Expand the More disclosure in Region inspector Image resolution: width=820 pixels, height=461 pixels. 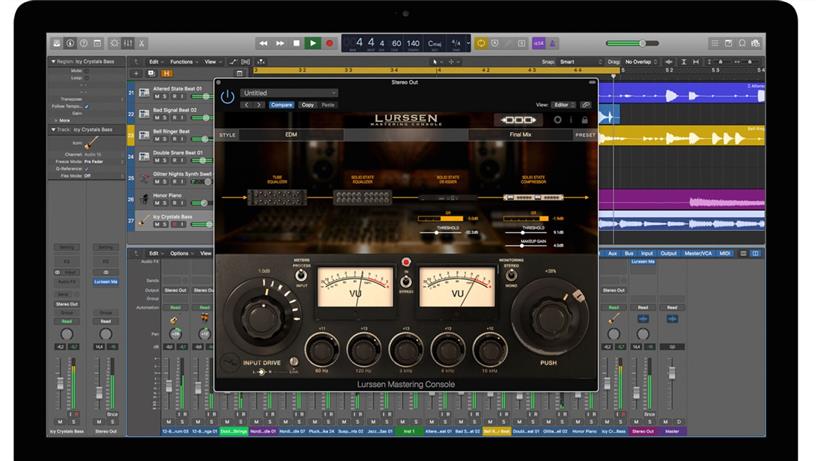[54, 120]
